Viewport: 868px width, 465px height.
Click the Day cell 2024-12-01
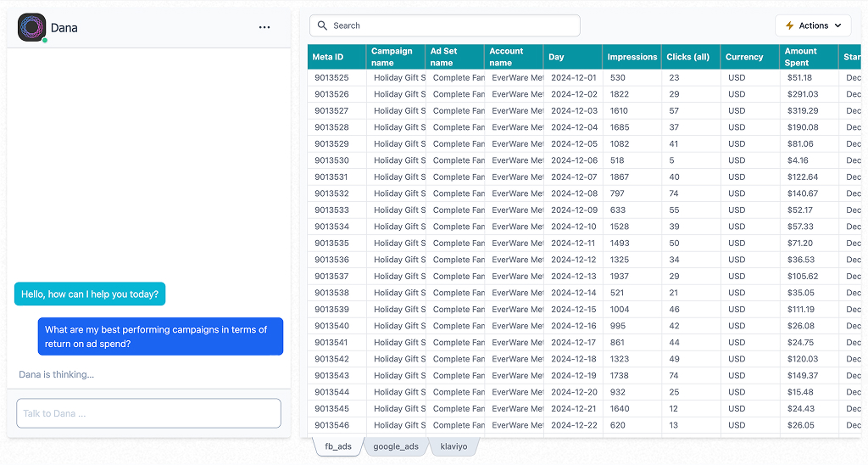(x=573, y=77)
